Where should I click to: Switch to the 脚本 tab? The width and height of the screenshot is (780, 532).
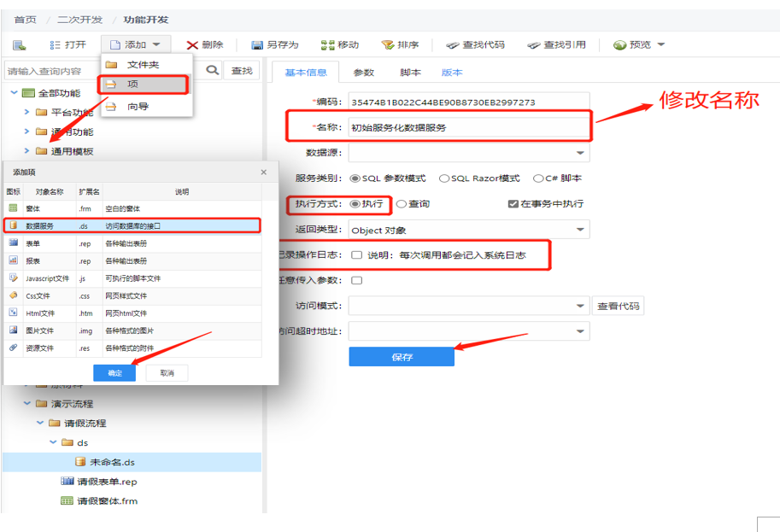tap(410, 72)
